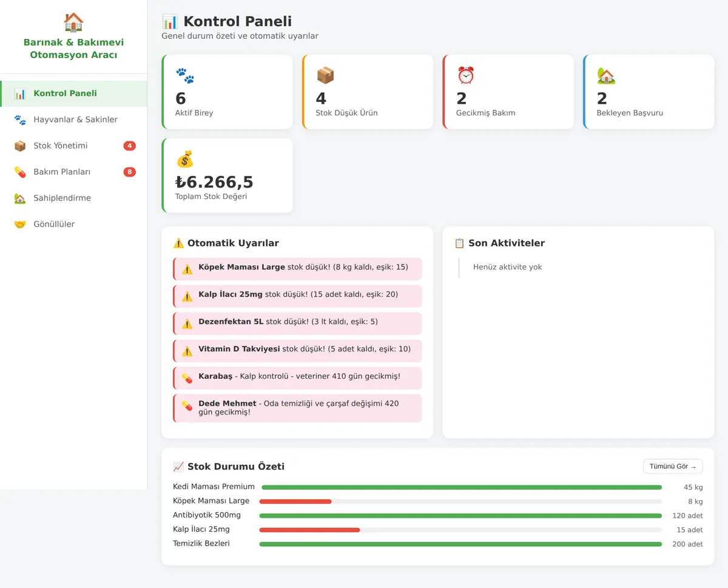Viewport: 728px width, 588px height.
Task: Open the Sahiplendirme section
Action: (73, 198)
